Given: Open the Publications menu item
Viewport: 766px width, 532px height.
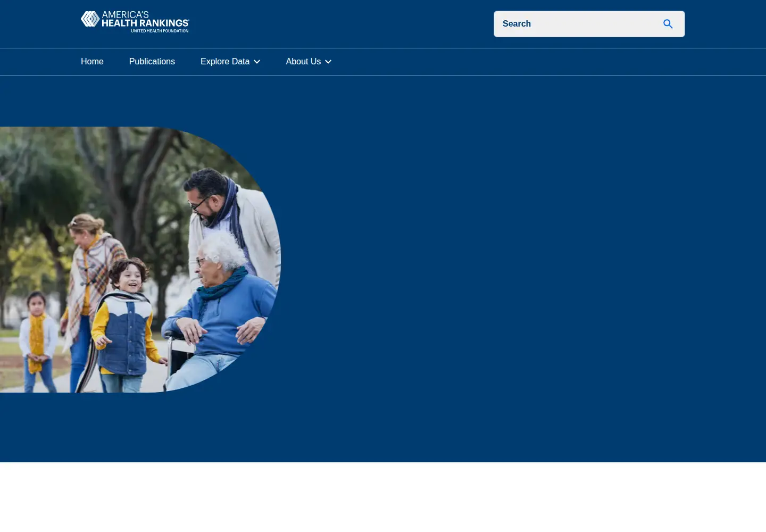Looking at the screenshot, I should (152, 62).
